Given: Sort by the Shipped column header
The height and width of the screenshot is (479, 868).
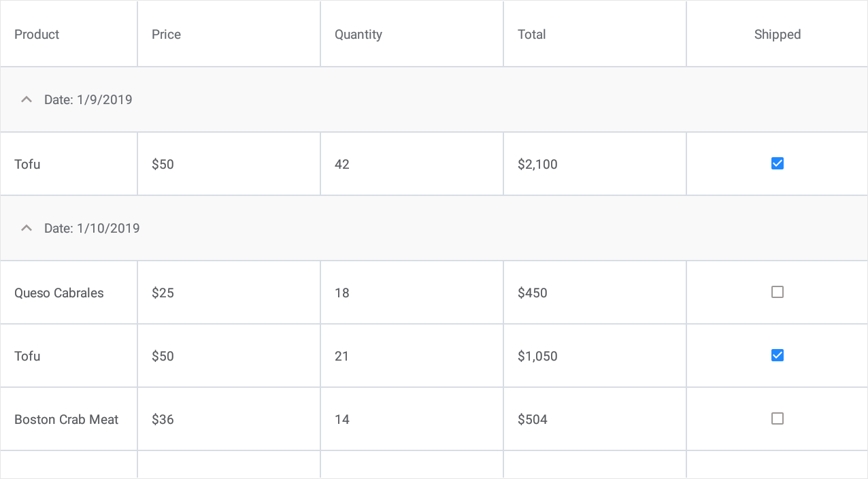Looking at the screenshot, I should coord(778,34).
